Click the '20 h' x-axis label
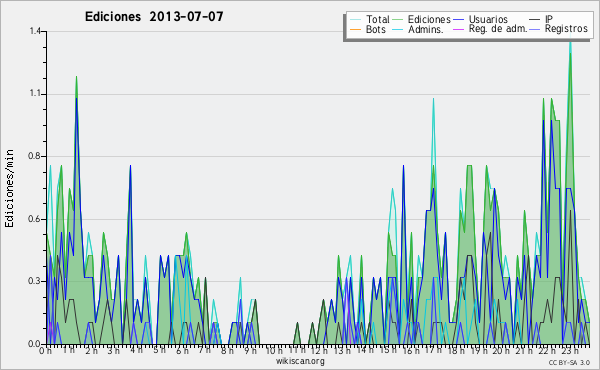 501,351
